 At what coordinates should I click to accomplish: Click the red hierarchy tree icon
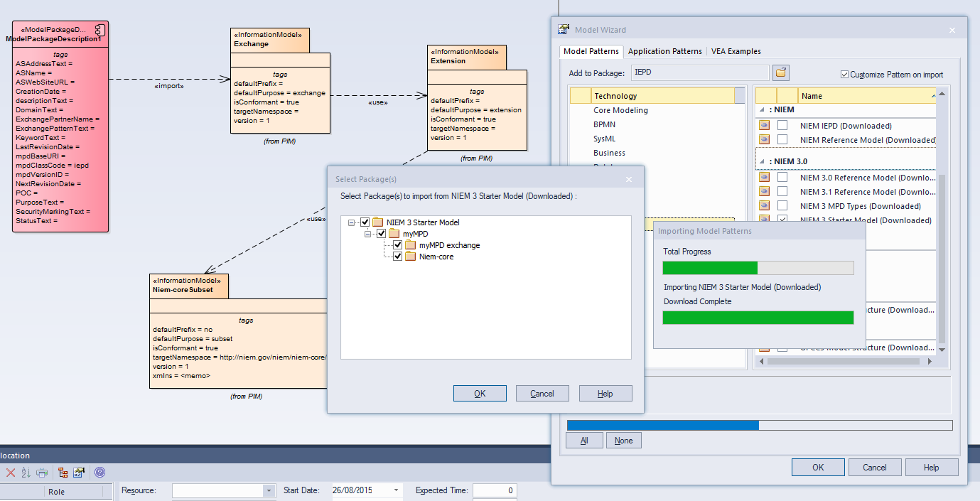pyautogui.click(x=63, y=473)
